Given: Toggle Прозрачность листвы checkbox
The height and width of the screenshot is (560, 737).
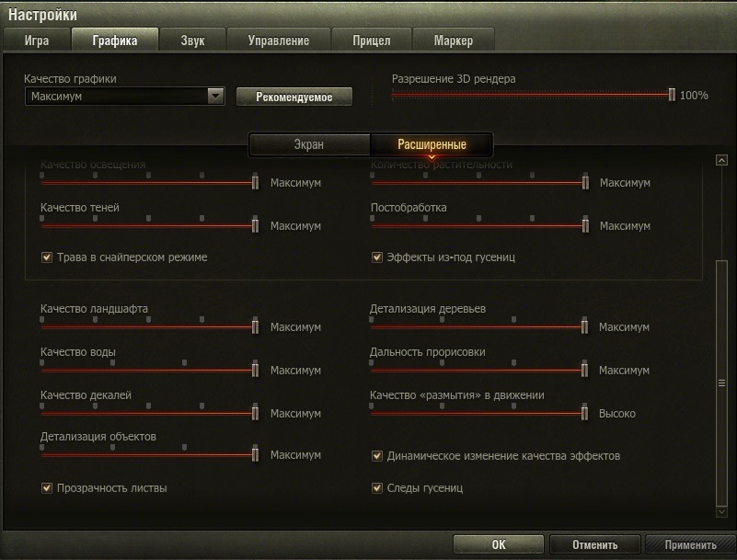Looking at the screenshot, I should click(x=47, y=487).
